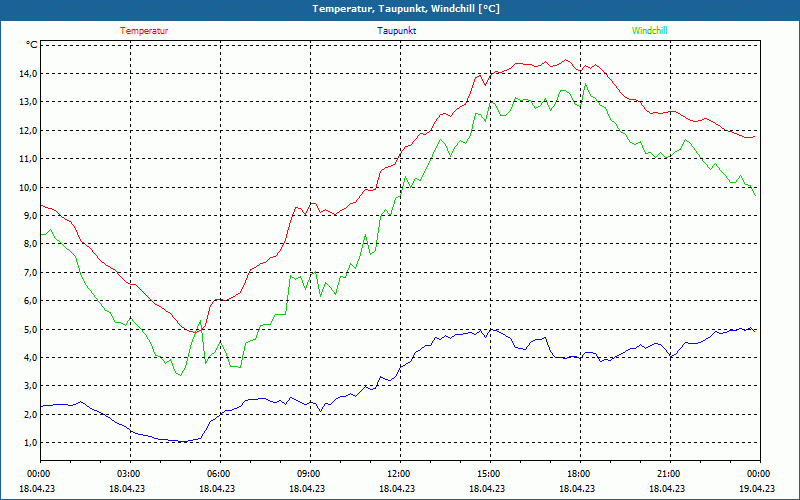Click the 21:00 time label

(x=670, y=474)
